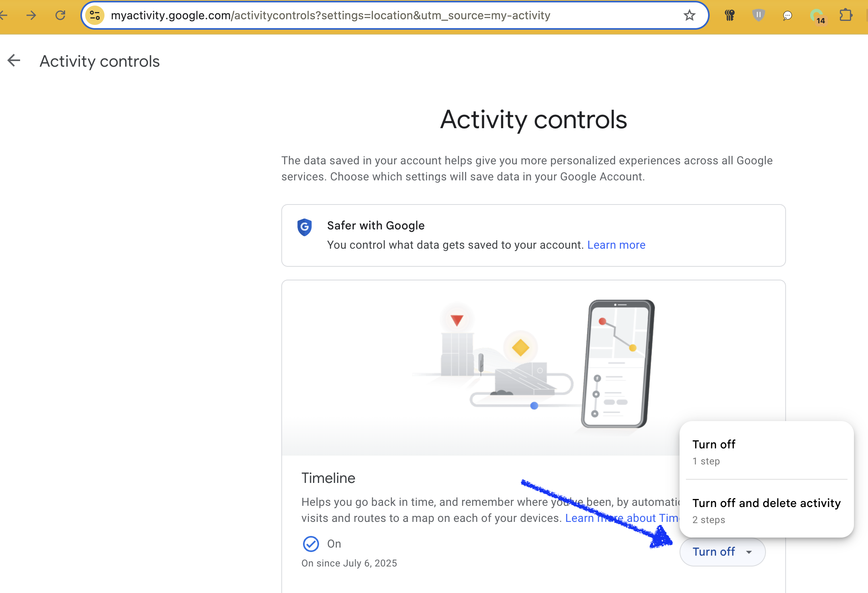Click the large Activity controls page heading
The image size is (868, 593).
tap(533, 120)
